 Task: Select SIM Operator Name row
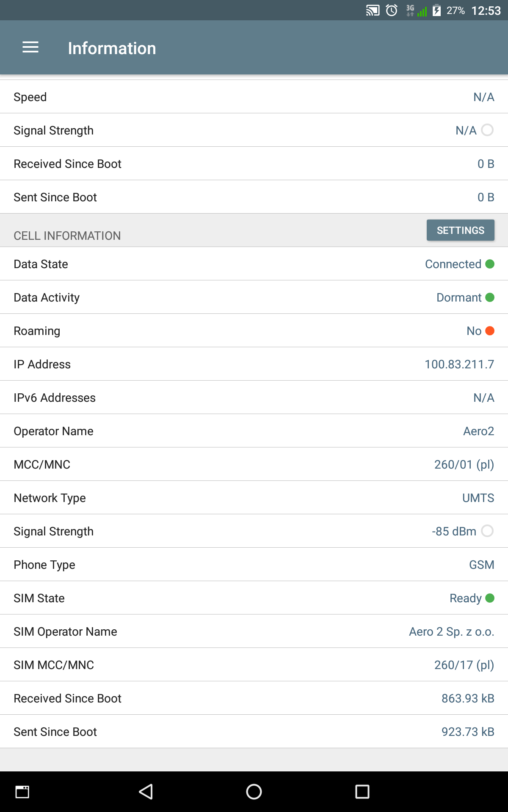254,631
